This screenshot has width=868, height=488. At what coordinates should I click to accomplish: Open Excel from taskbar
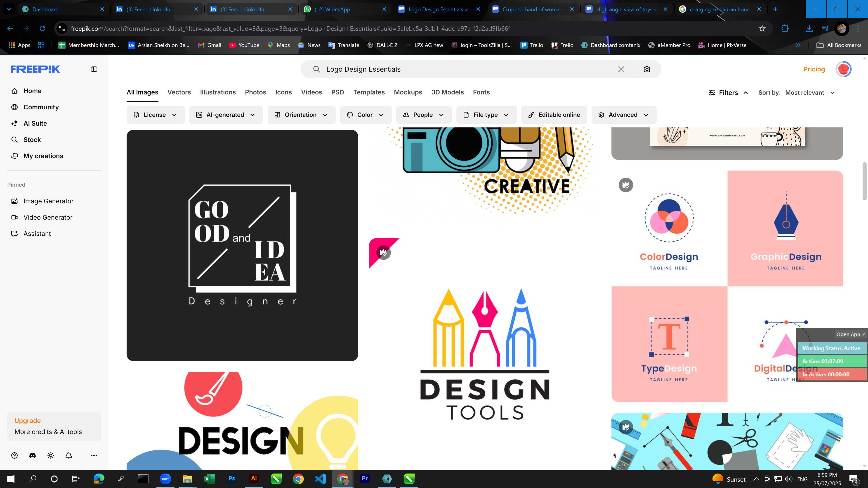209,479
